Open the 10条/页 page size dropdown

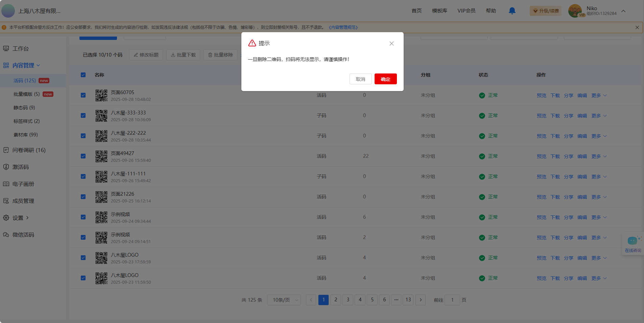point(284,300)
